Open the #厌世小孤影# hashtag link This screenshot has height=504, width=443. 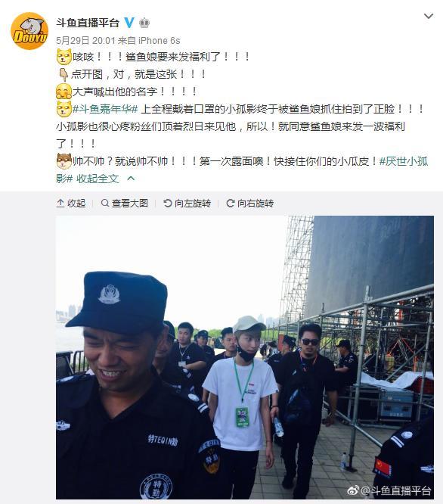(242, 170)
